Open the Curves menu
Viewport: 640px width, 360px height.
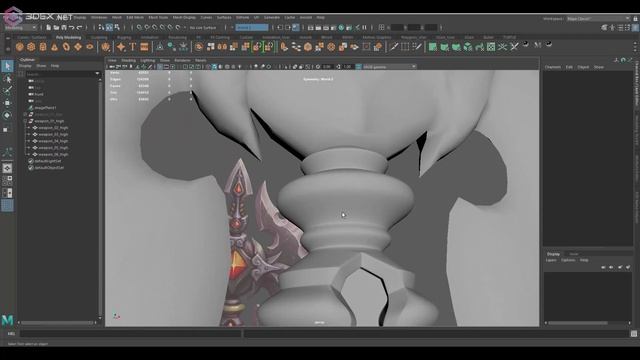click(206, 18)
